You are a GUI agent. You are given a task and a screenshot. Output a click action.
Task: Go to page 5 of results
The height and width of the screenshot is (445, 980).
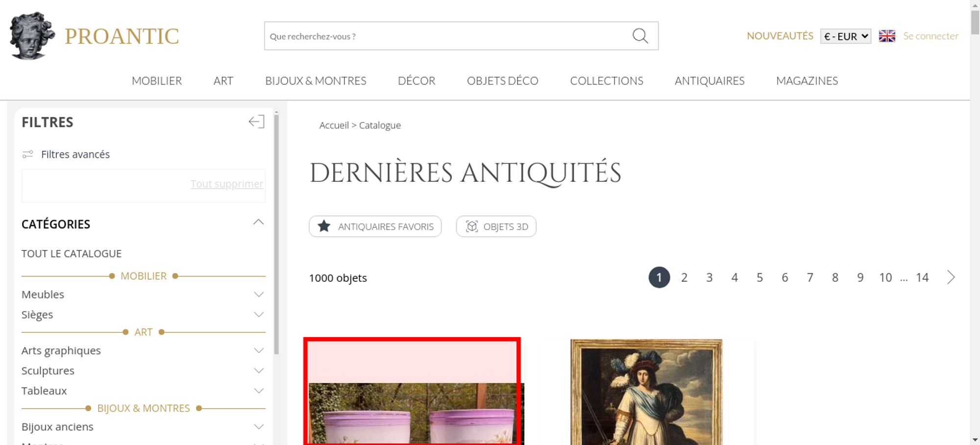759,278
